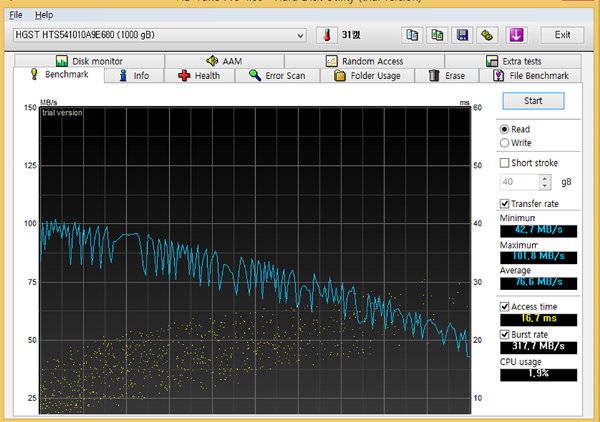Viewport: 600px width, 422px height.
Task: Open the Error Scan tab
Action: click(x=277, y=76)
